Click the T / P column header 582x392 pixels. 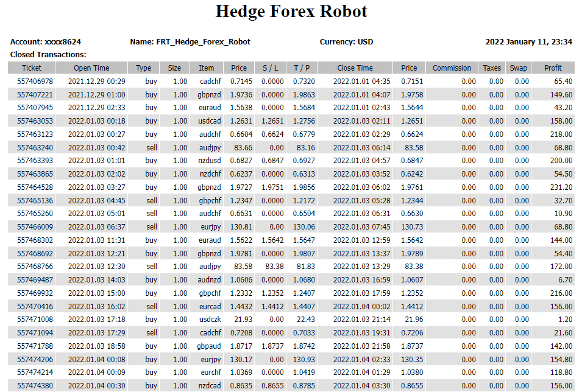pyautogui.click(x=302, y=68)
